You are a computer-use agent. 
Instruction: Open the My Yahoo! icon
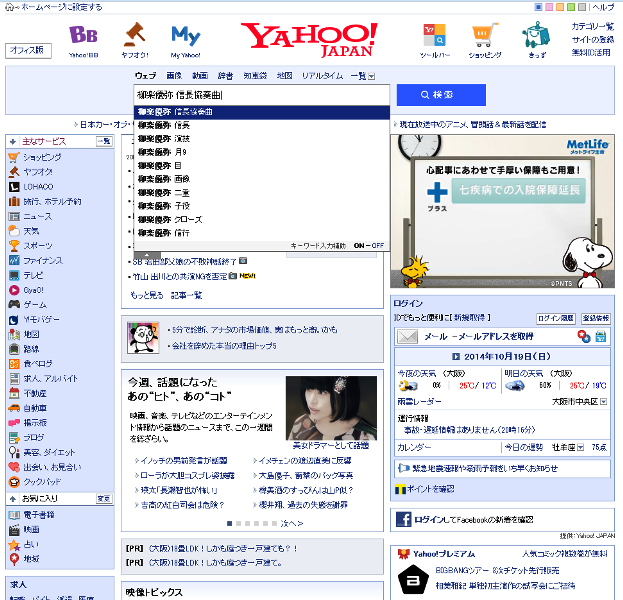pos(186,35)
